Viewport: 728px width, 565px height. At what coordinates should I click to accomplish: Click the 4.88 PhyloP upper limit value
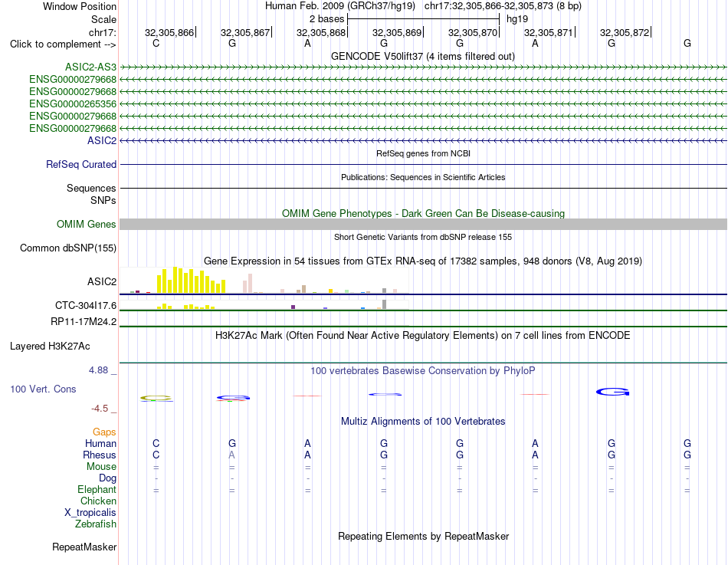(x=98, y=371)
